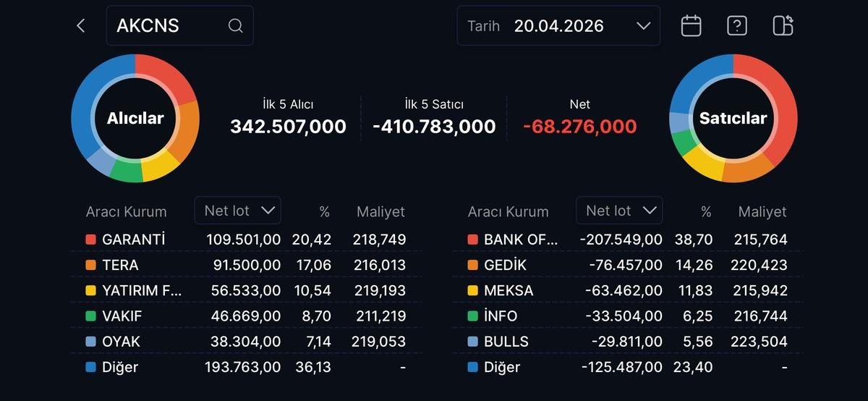The width and height of the screenshot is (868, 401).
Task: Click the layout switch icon
Action: [x=783, y=26]
